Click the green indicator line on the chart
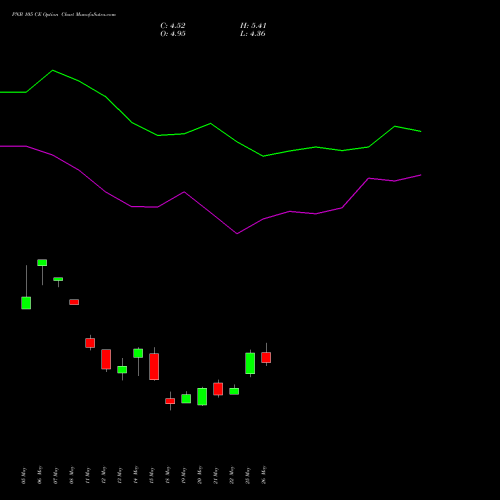Image resolution: width=500 pixels, height=500 pixels. [211, 124]
